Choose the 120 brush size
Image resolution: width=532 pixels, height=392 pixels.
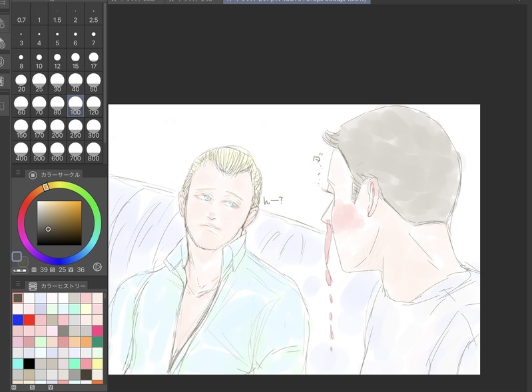(93, 106)
